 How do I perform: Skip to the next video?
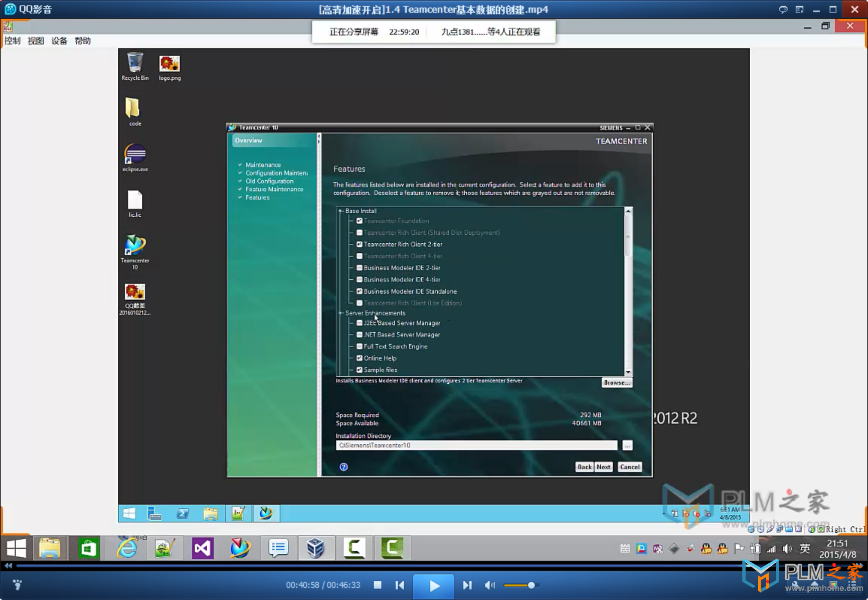coord(467,585)
